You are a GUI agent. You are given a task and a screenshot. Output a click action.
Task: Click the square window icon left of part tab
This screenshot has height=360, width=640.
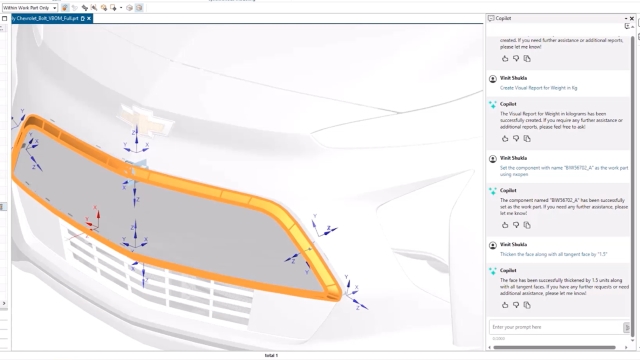pos(4,18)
